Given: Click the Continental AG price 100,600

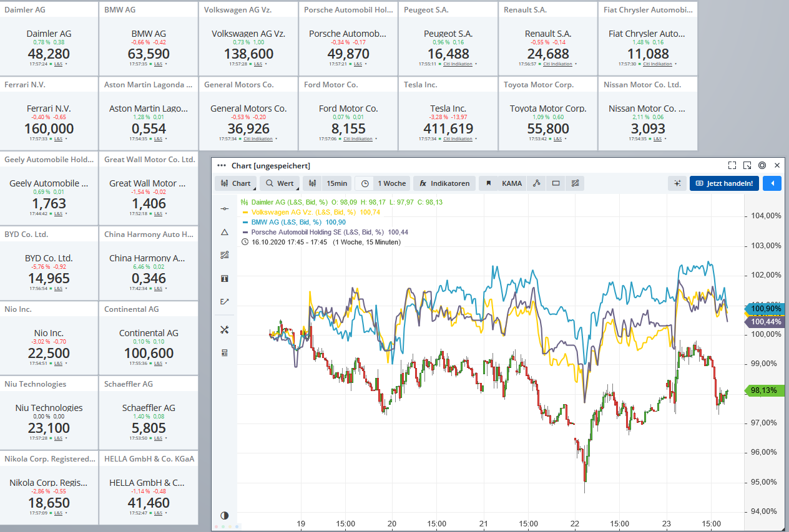Looking at the screenshot, I should point(149,353).
